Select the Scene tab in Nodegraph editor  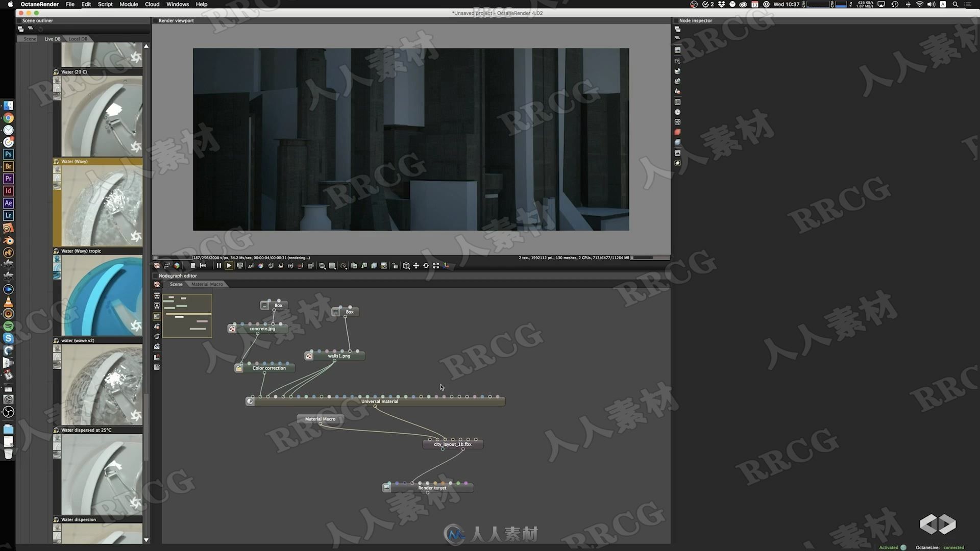tap(176, 284)
